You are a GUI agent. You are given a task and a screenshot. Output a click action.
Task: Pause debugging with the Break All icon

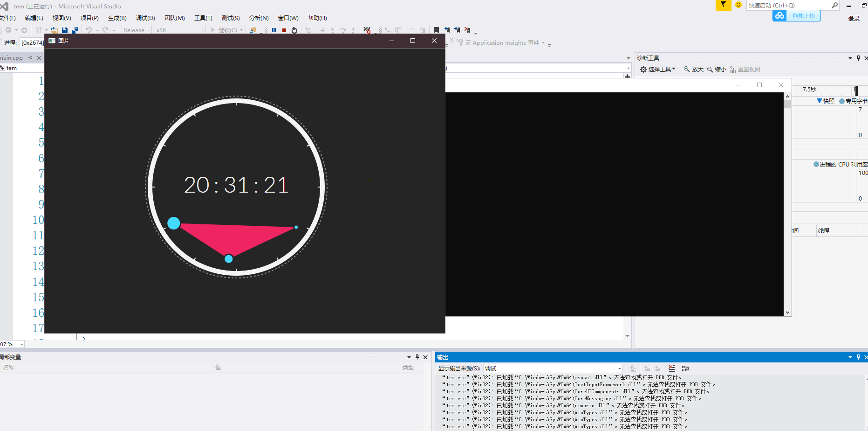(x=274, y=30)
